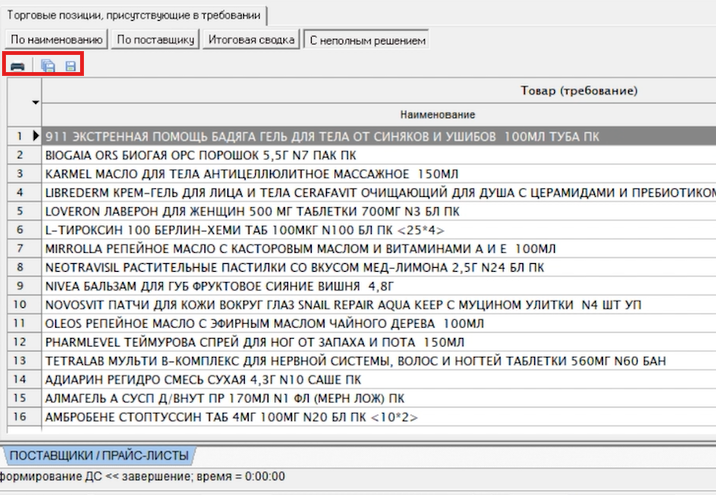This screenshot has width=716, height=495.
Task: Select row KARMEL МАСЛО ДЛЯ ТЕЛА
Action: tap(379, 174)
